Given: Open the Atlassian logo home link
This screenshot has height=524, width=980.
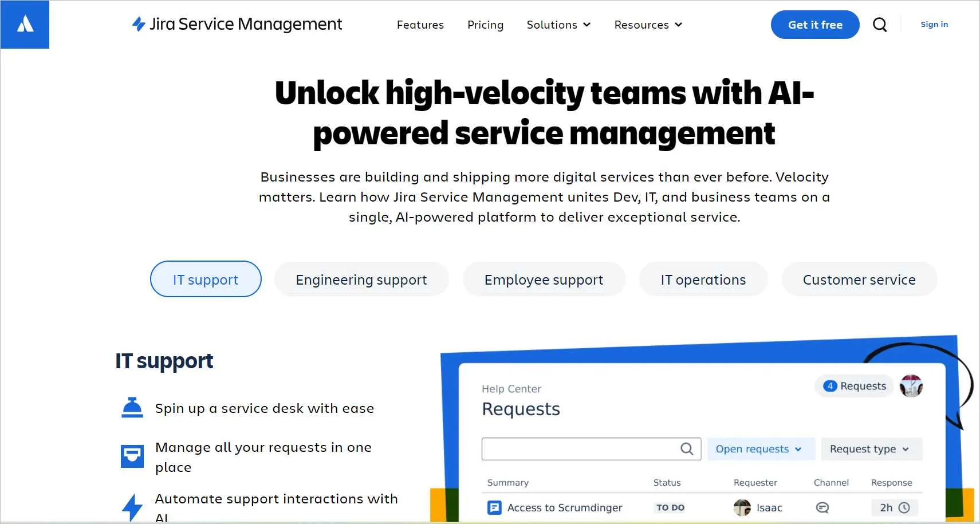Looking at the screenshot, I should 25,24.
